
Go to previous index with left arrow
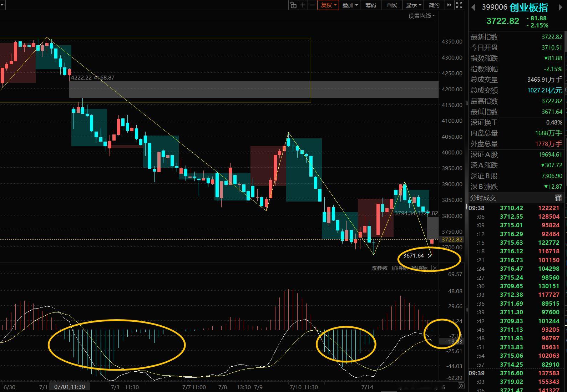(473, 7)
